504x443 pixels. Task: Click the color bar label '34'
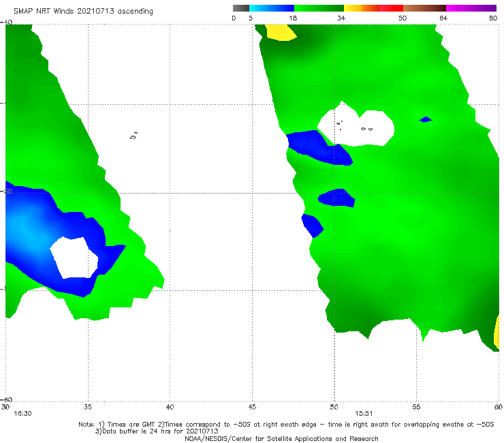coord(341,18)
